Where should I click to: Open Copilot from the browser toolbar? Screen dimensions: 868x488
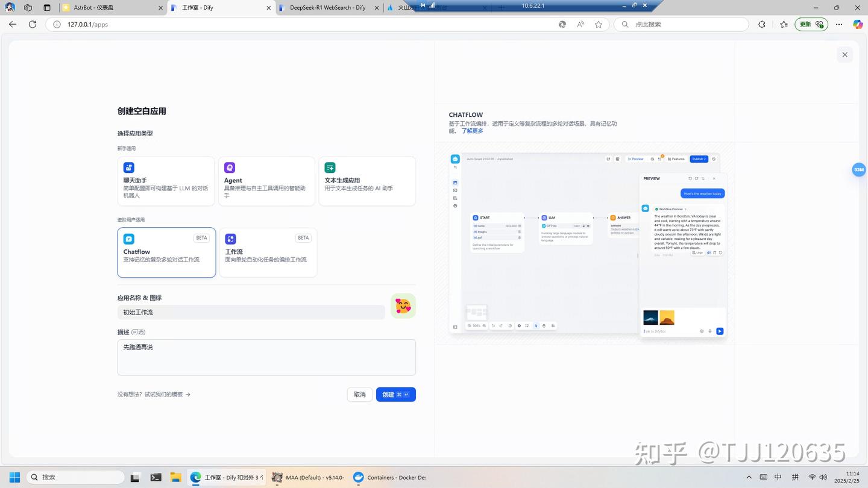(x=857, y=24)
